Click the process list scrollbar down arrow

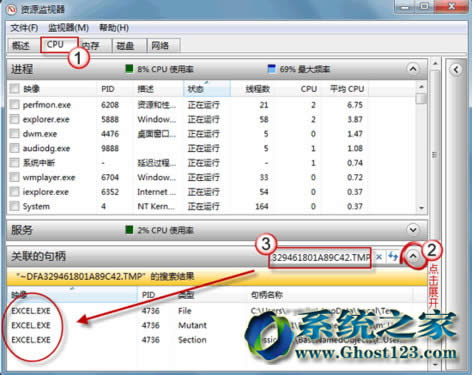[421, 208]
